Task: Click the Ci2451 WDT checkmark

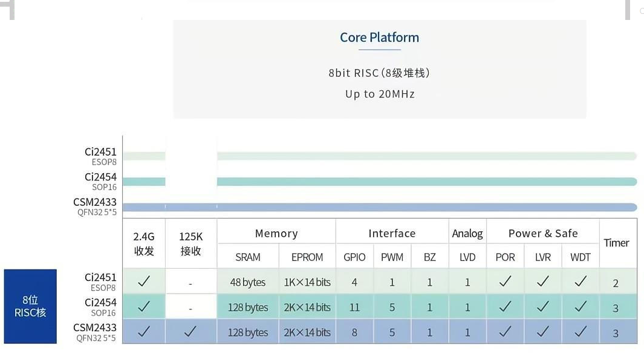Action: 581,282
